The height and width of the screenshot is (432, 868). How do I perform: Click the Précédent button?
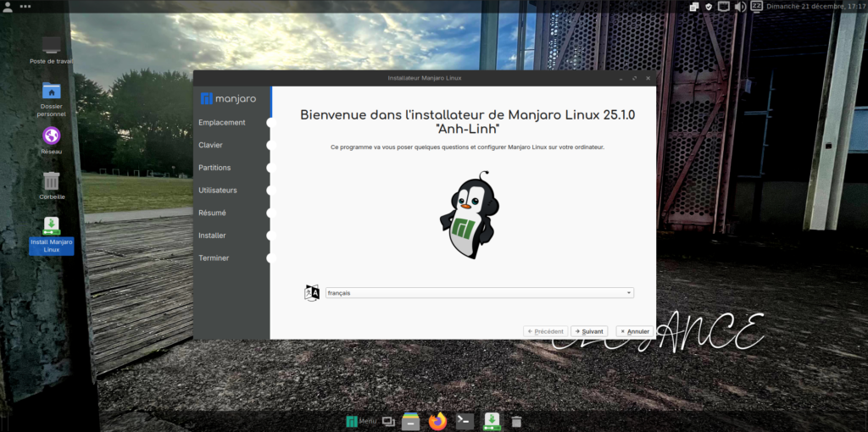(545, 331)
